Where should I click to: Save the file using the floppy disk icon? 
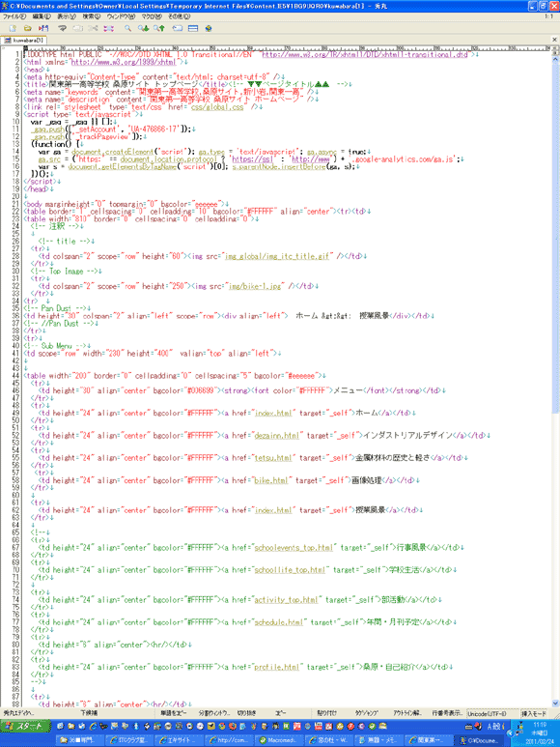(43, 28)
